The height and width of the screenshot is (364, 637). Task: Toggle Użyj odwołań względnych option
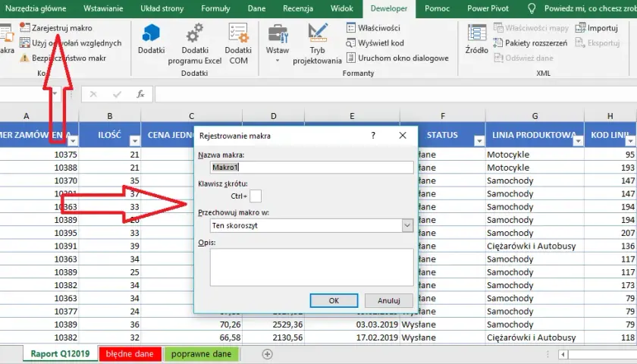(x=71, y=42)
